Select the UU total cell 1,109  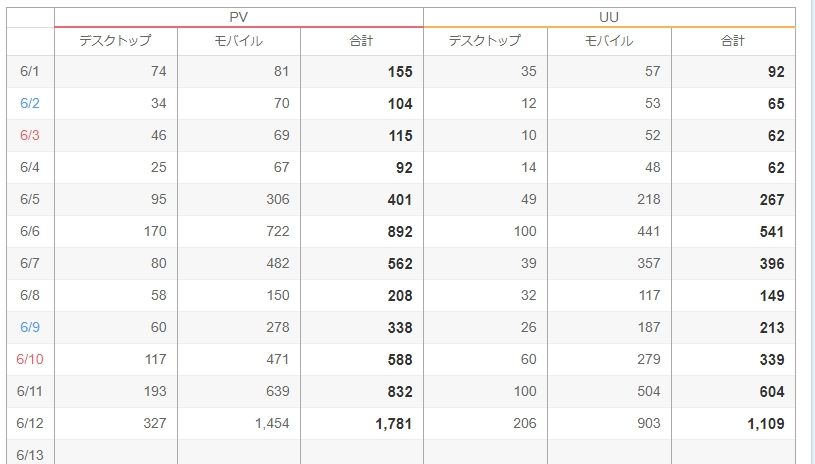(x=766, y=424)
